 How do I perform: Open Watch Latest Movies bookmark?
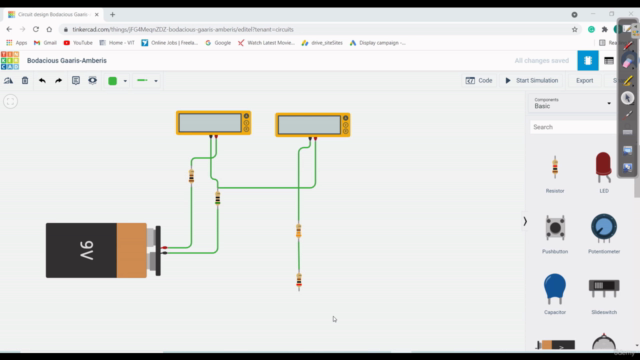coord(266,43)
